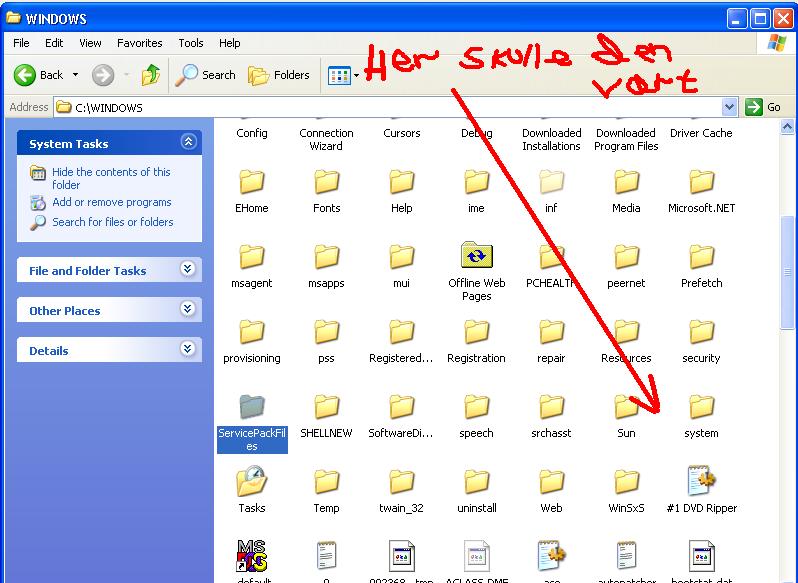Expand the Details panel
Image resolution: width=798 pixels, height=583 pixels.
(x=188, y=348)
